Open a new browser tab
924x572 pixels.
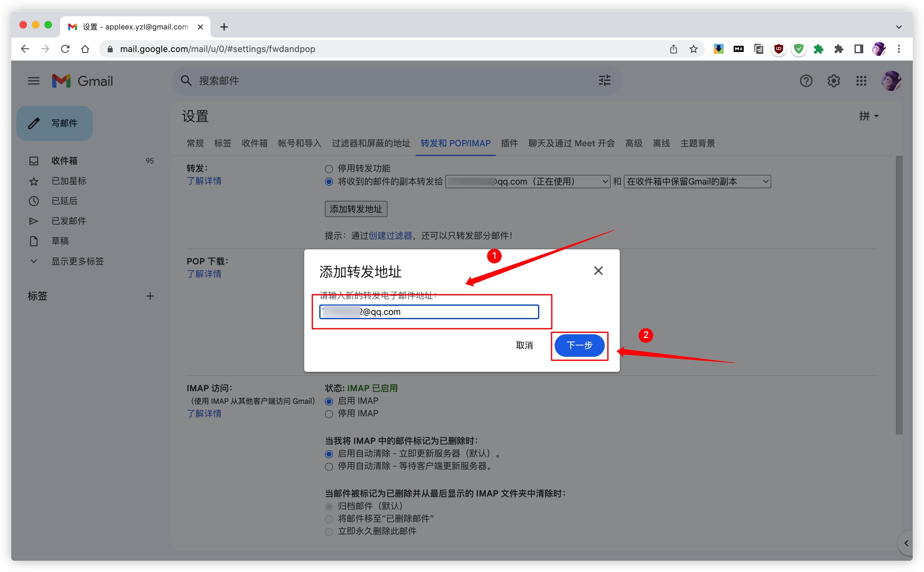224,27
